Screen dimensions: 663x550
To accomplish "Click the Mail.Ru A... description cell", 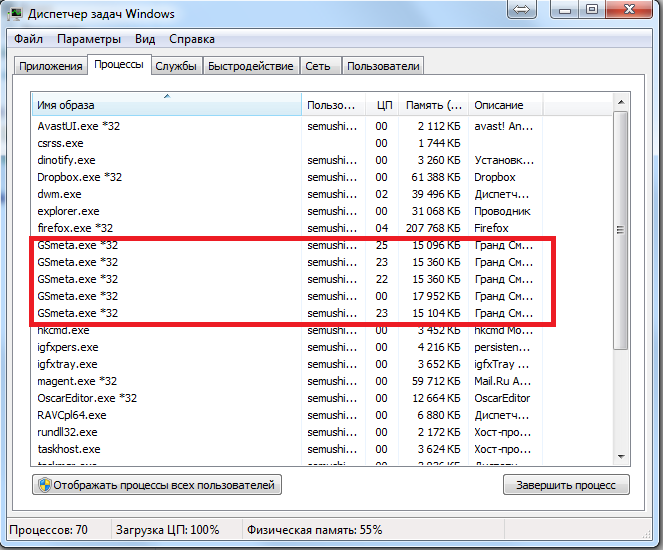I will coord(502,381).
